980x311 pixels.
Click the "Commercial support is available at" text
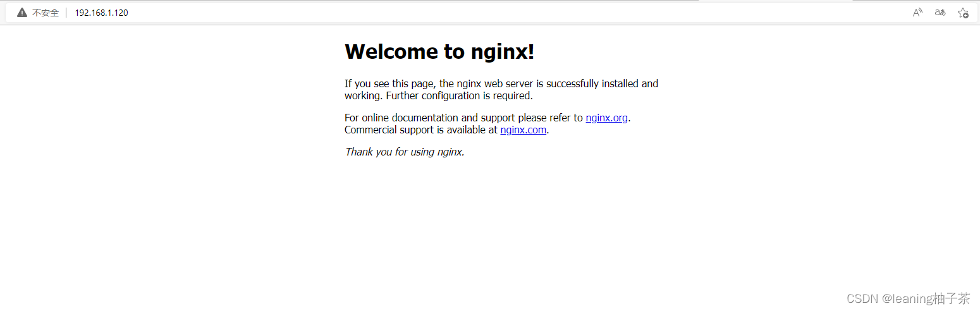click(421, 130)
